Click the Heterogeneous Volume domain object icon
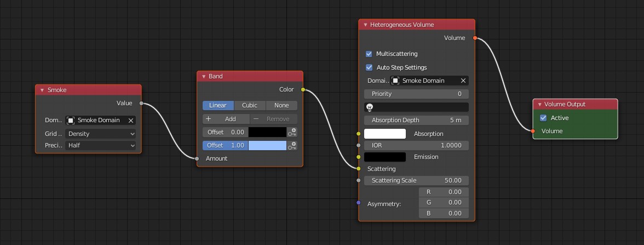Image resolution: width=644 pixels, height=245 pixels. coord(396,81)
